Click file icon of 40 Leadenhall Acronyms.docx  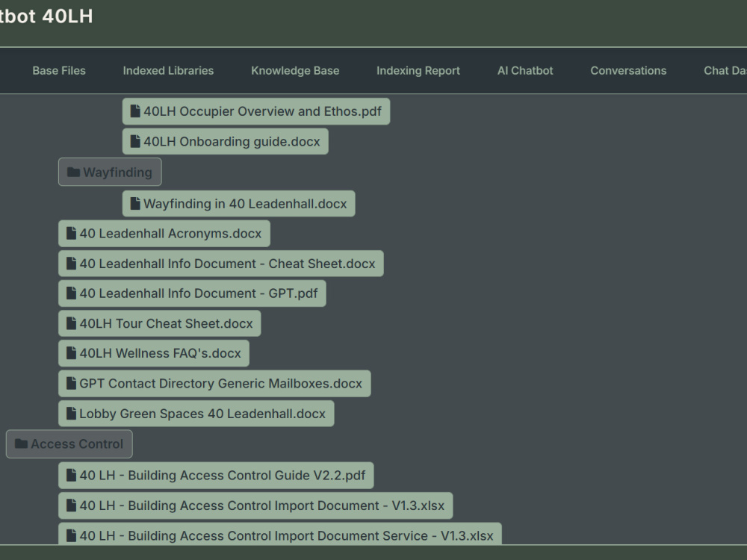tap(71, 233)
